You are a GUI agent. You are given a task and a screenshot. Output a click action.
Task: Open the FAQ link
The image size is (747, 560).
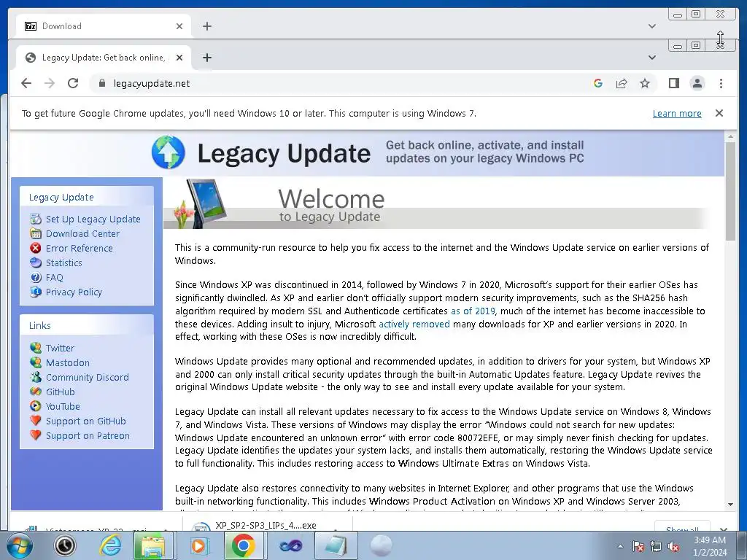point(54,277)
